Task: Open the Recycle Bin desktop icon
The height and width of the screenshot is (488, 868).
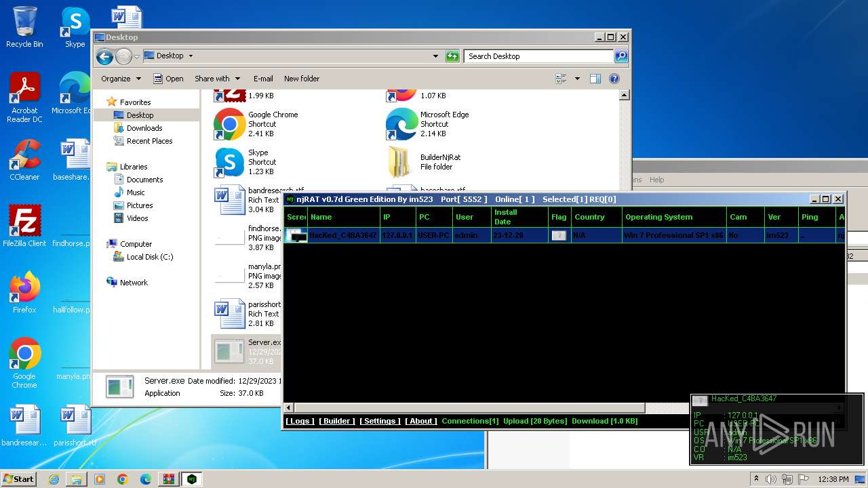Action: 24,27
